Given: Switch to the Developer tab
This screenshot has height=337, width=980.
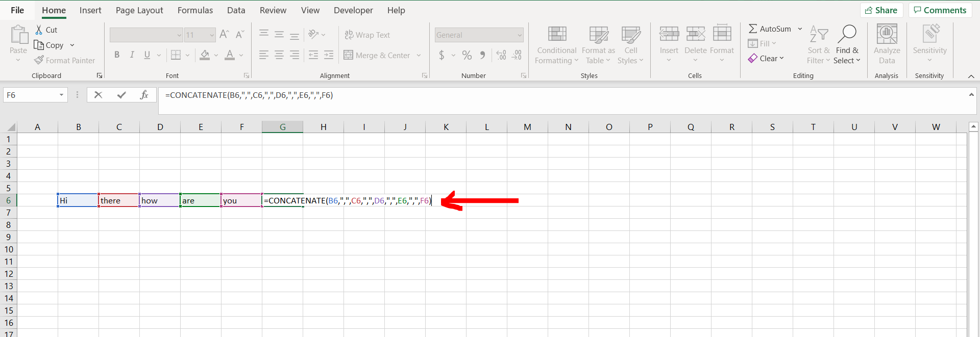Looking at the screenshot, I should [x=353, y=10].
